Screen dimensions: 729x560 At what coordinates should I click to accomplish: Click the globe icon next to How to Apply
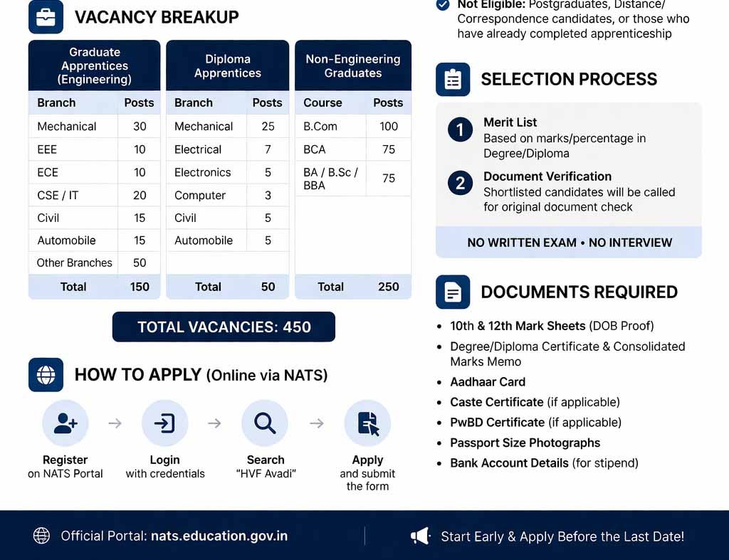tap(46, 374)
